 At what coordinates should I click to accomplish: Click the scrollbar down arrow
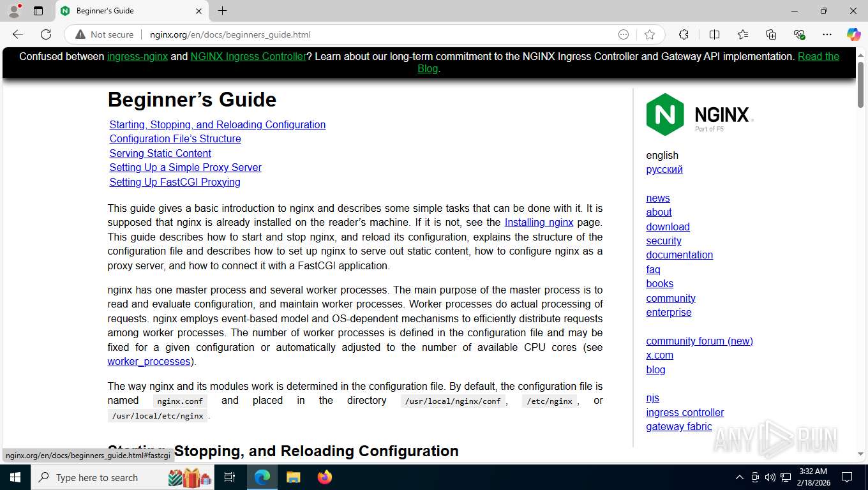click(860, 454)
